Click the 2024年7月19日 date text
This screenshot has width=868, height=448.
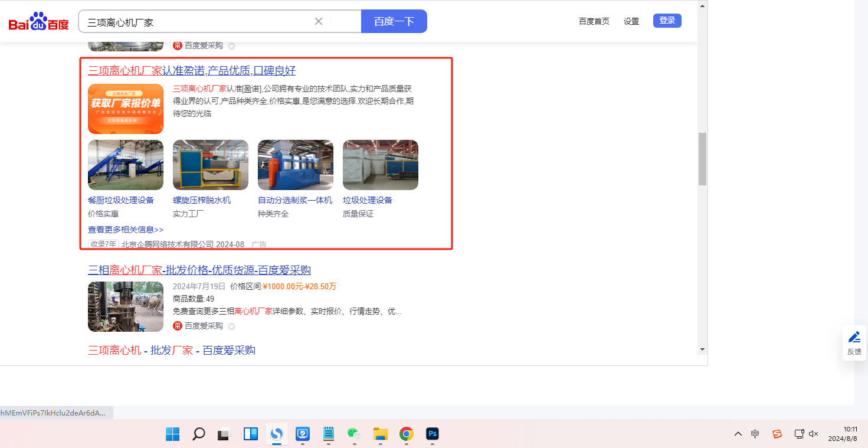(x=199, y=287)
